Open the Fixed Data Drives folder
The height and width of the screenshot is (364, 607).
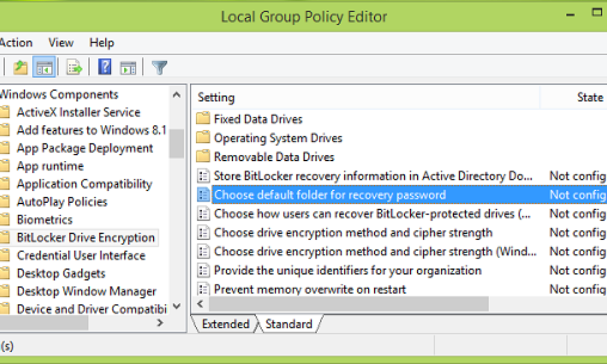point(258,119)
